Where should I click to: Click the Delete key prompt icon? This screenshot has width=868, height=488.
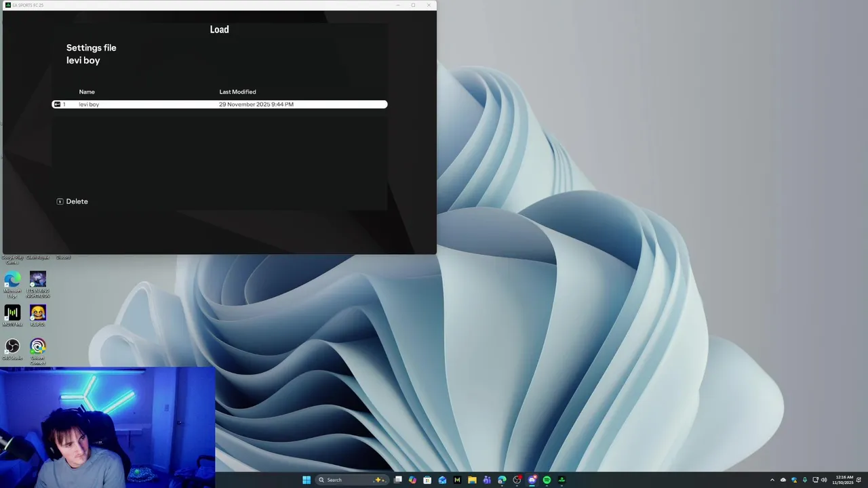click(60, 201)
